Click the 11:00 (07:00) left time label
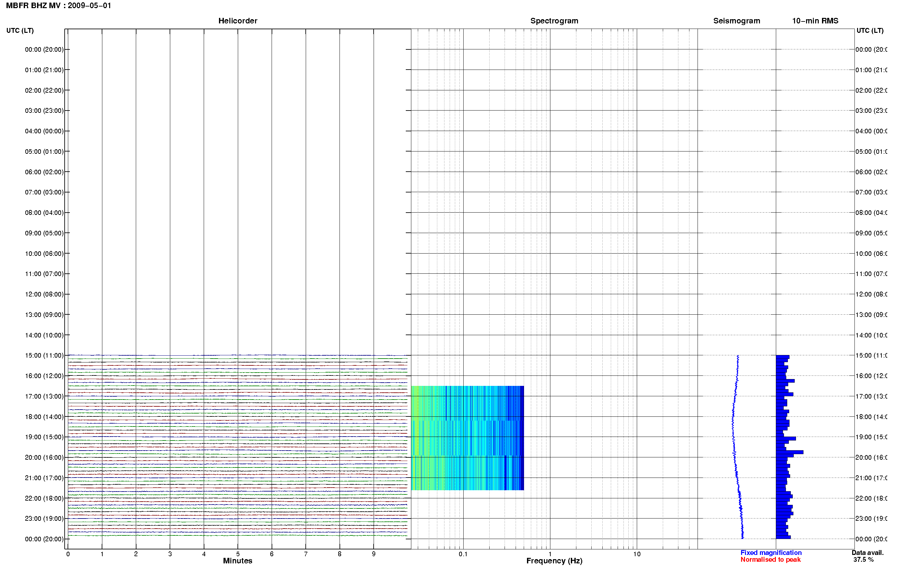The height and width of the screenshot is (578, 924). pyautogui.click(x=44, y=274)
